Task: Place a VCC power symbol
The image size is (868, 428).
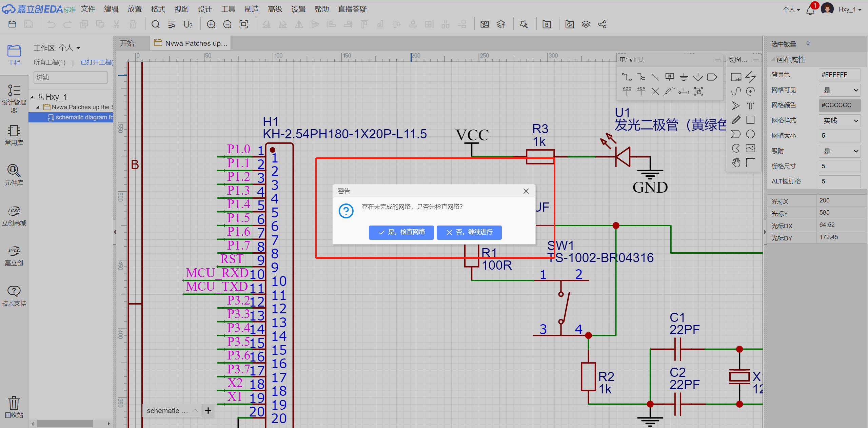Action: point(627,91)
